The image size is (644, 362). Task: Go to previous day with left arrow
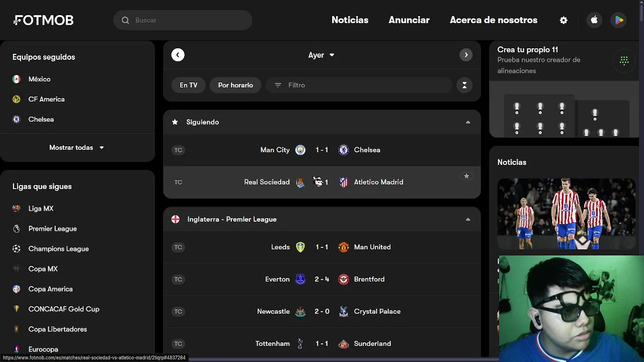(178, 55)
